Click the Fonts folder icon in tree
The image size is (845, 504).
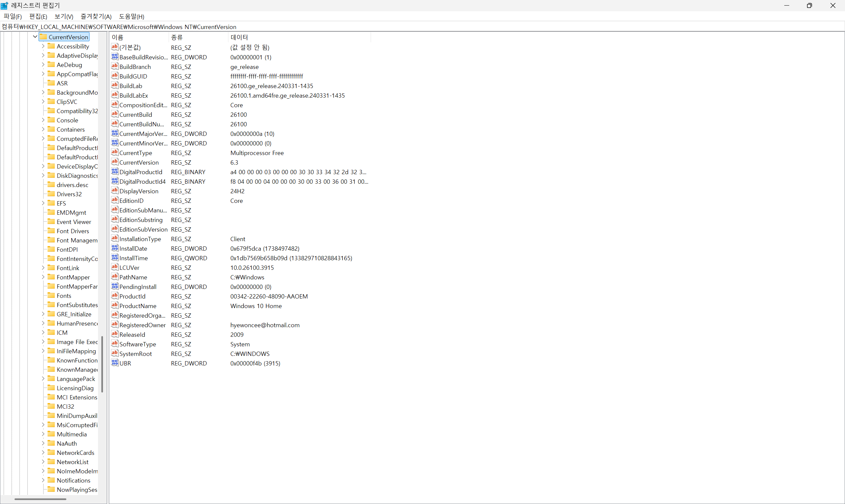(51, 296)
